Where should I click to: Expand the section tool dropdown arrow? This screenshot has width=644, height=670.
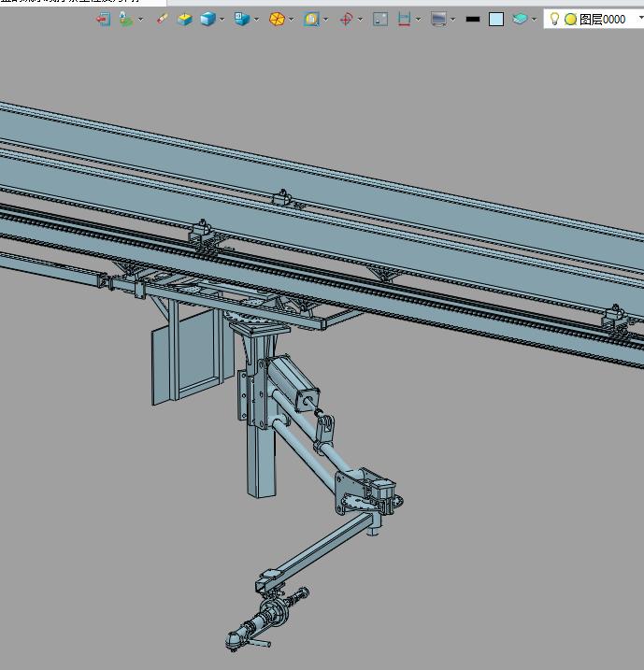(419, 20)
